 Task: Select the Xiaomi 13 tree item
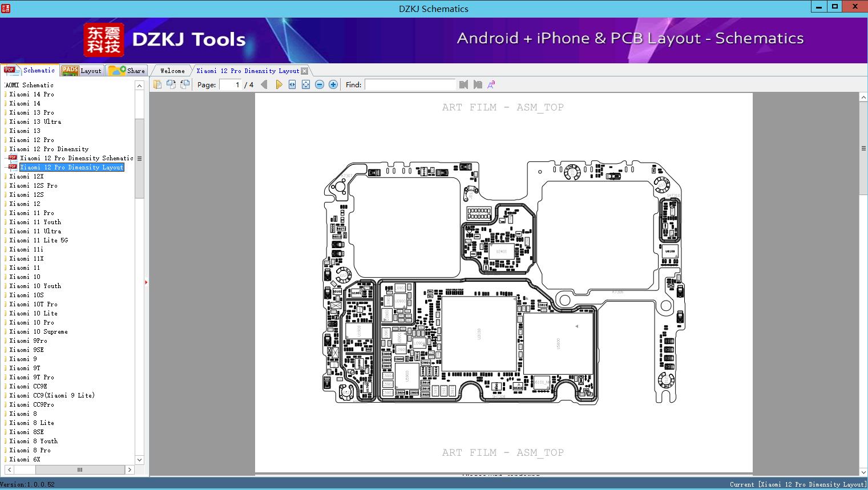(x=25, y=131)
